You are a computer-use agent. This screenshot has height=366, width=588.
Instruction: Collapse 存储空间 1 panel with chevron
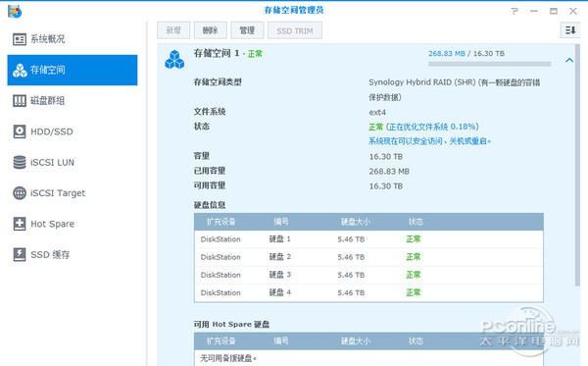(x=569, y=60)
